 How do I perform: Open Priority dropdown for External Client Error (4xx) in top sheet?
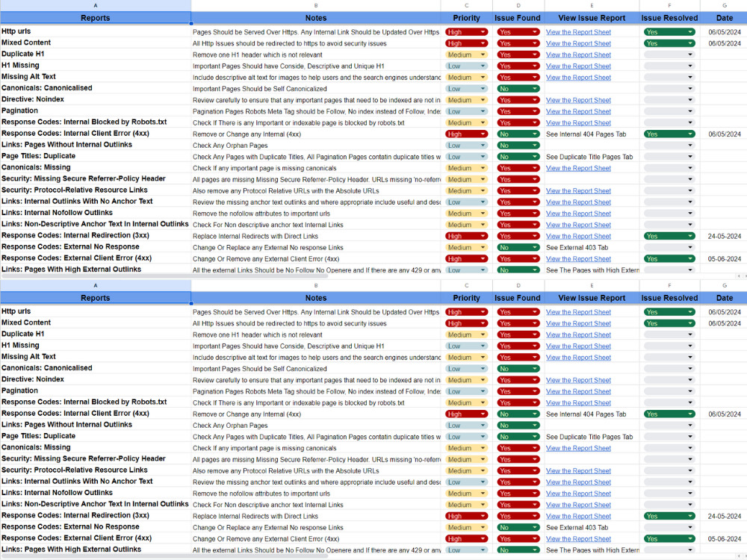point(466,259)
